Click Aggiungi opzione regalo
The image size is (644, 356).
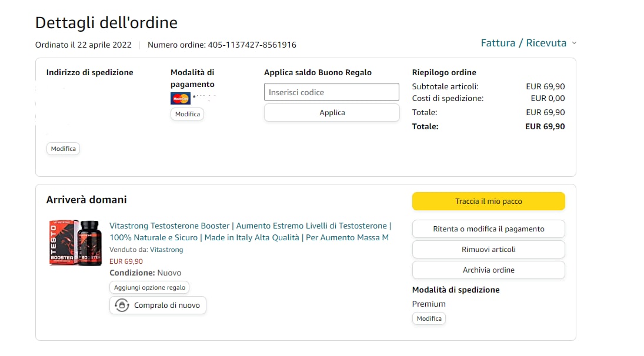(149, 287)
